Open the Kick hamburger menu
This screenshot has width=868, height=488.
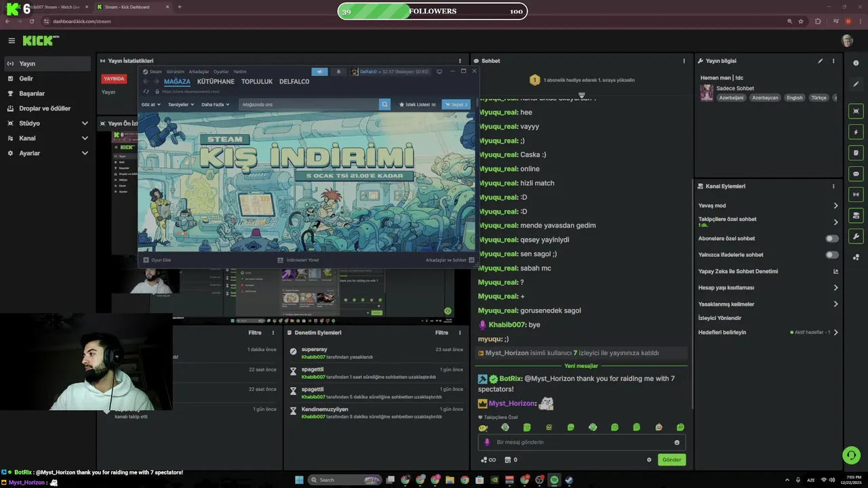click(12, 41)
